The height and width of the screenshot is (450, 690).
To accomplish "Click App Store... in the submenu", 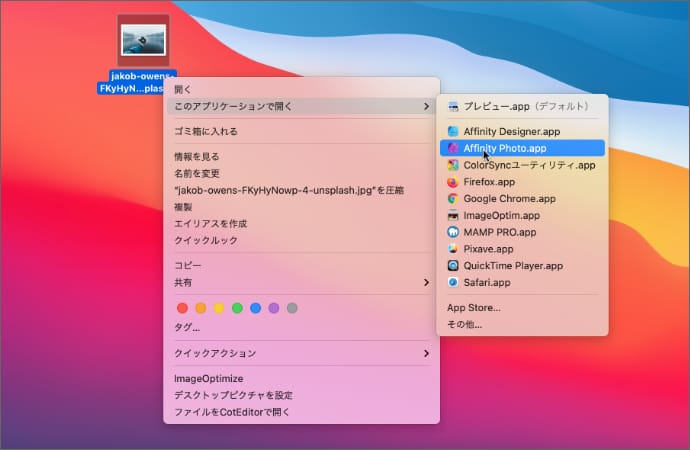I will [x=474, y=308].
